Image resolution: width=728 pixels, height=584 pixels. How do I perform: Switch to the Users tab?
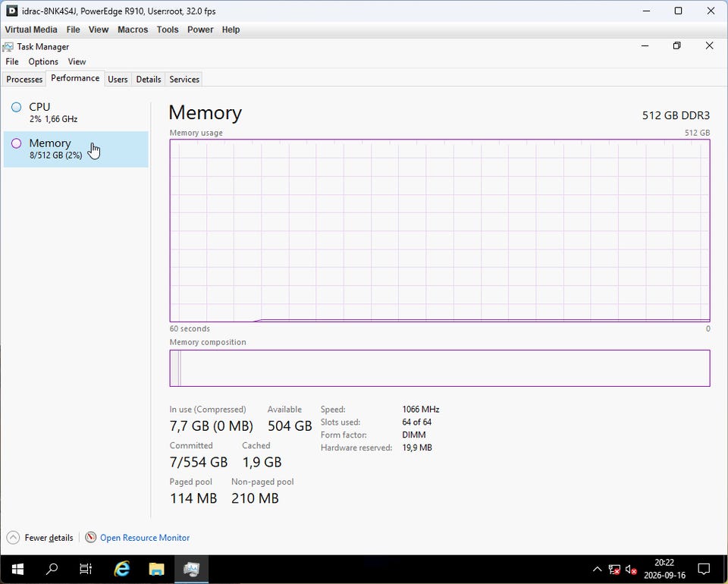(x=118, y=80)
